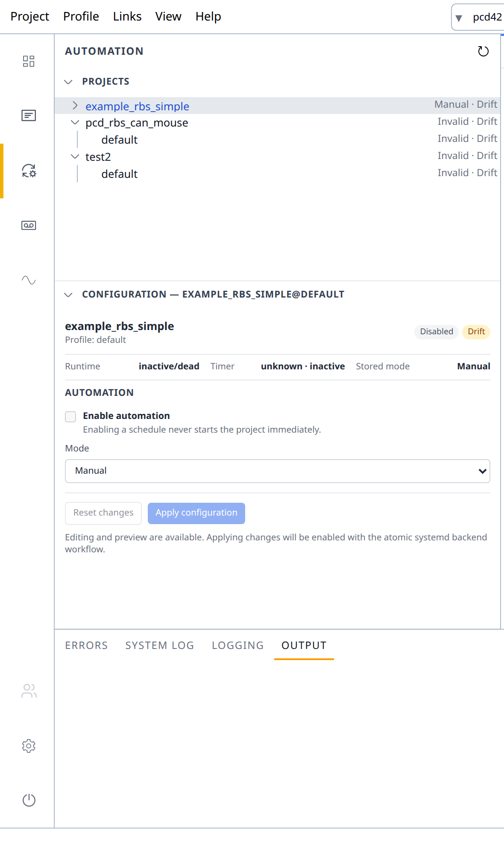Select the OUTPUT tab

(x=304, y=646)
